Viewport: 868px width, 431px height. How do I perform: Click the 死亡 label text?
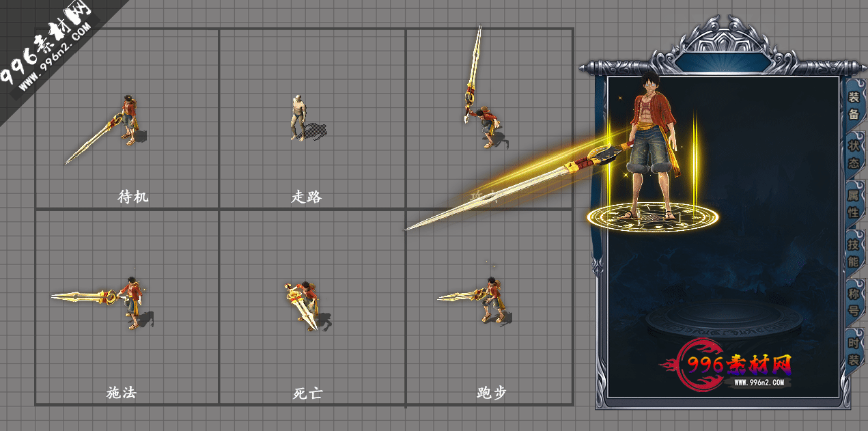[307, 393]
